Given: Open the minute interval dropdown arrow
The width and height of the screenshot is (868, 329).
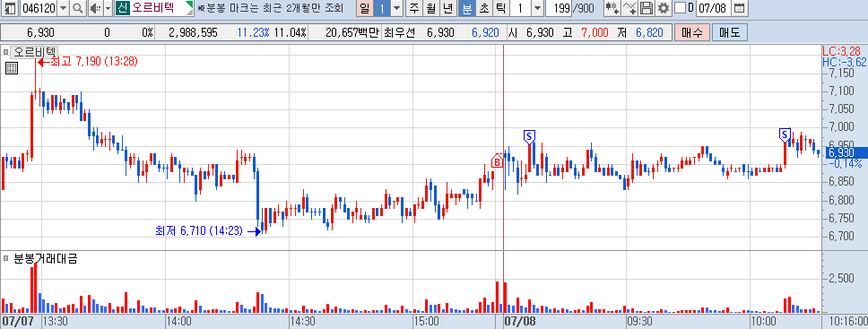Looking at the screenshot, I should click(537, 8).
